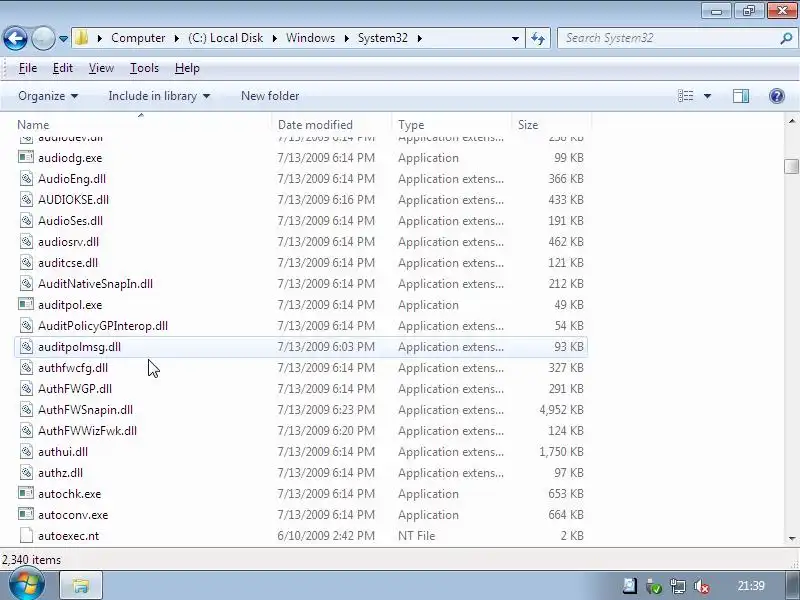Select the AuthFWWizFwk.dll file icon
The width and height of the screenshot is (800, 600).
coord(26,430)
